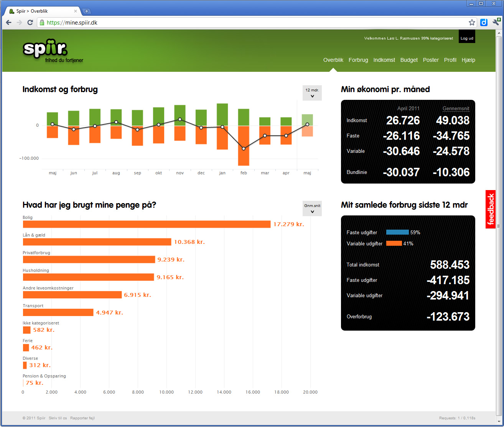
Task: Go back using browser back arrow
Action: 9,23
